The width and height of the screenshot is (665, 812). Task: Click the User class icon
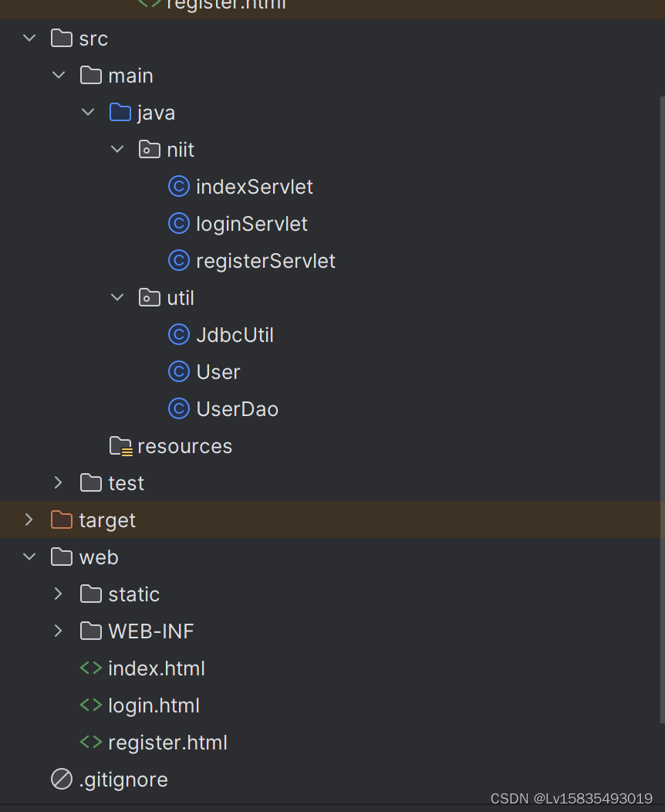(x=178, y=371)
